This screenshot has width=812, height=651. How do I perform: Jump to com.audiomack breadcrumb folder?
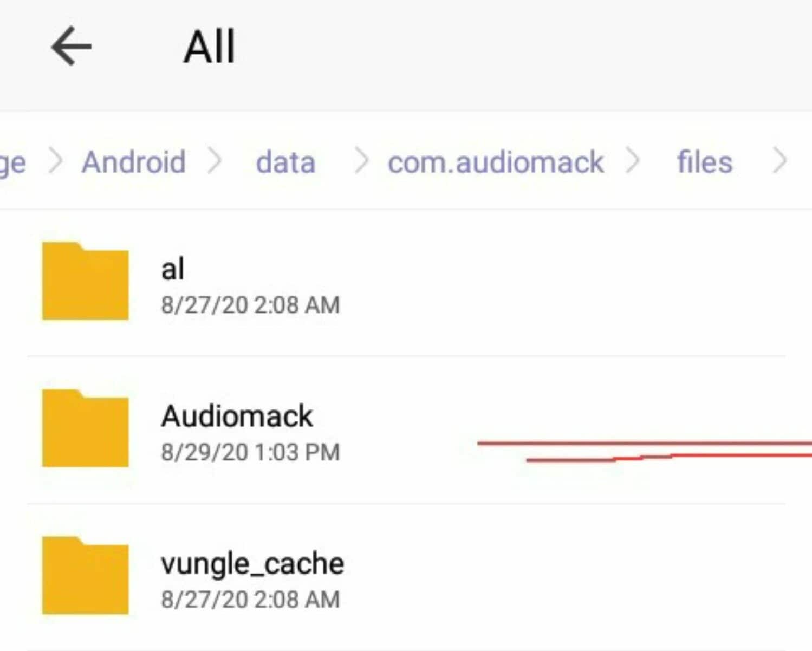pos(496,162)
